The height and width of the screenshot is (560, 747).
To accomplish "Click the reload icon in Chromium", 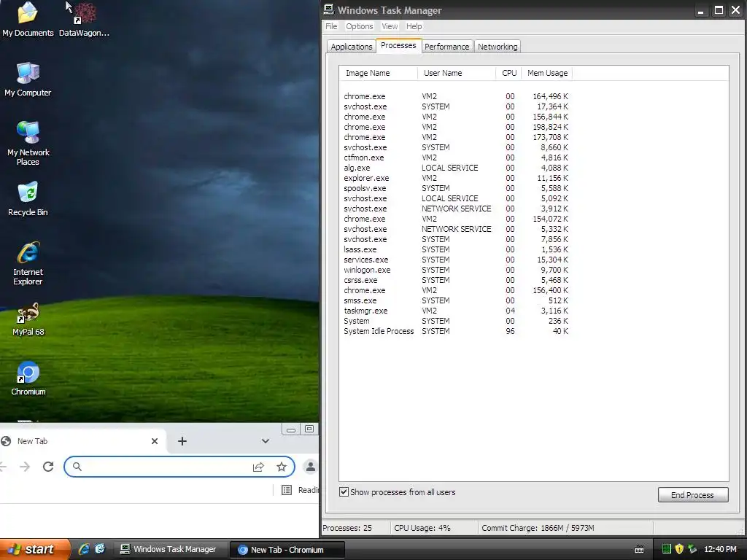I will 48,467.
